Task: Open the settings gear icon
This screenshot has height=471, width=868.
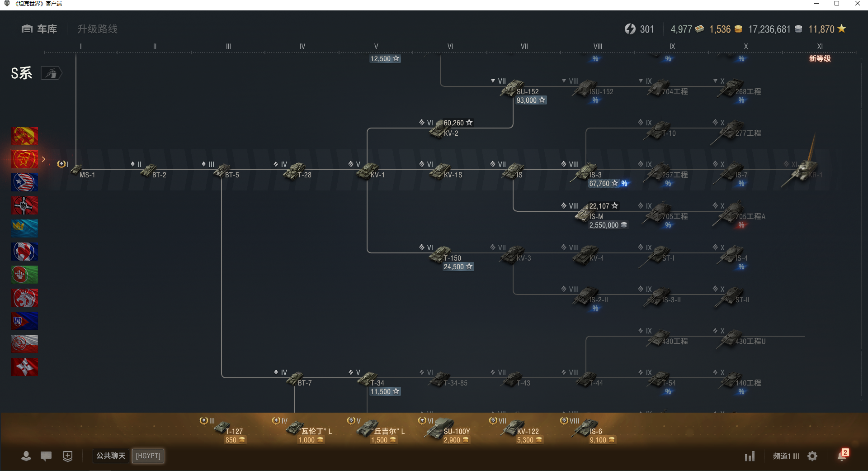Action: click(x=812, y=456)
